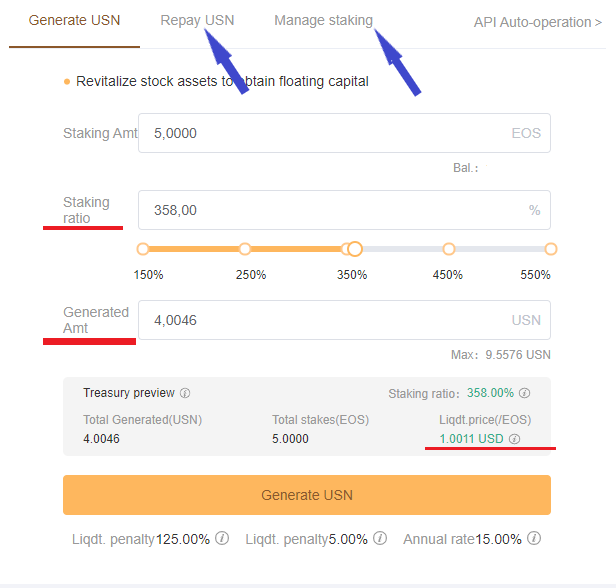Open the Manage staking tab
The width and height of the screenshot is (616, 588).
click(x=323, y=20)
